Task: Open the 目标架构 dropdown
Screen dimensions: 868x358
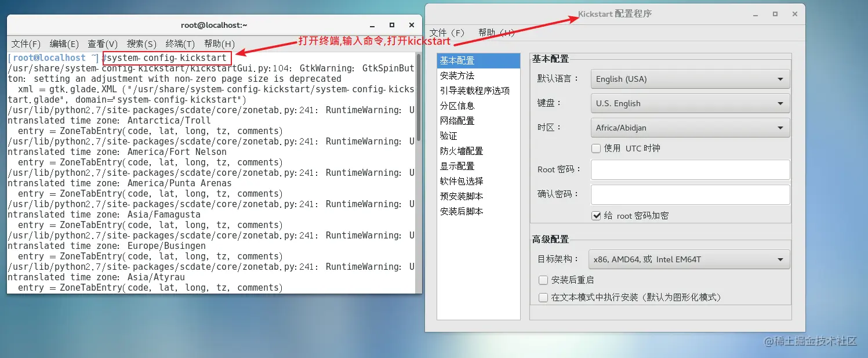Action: click(x=689, y=259)
